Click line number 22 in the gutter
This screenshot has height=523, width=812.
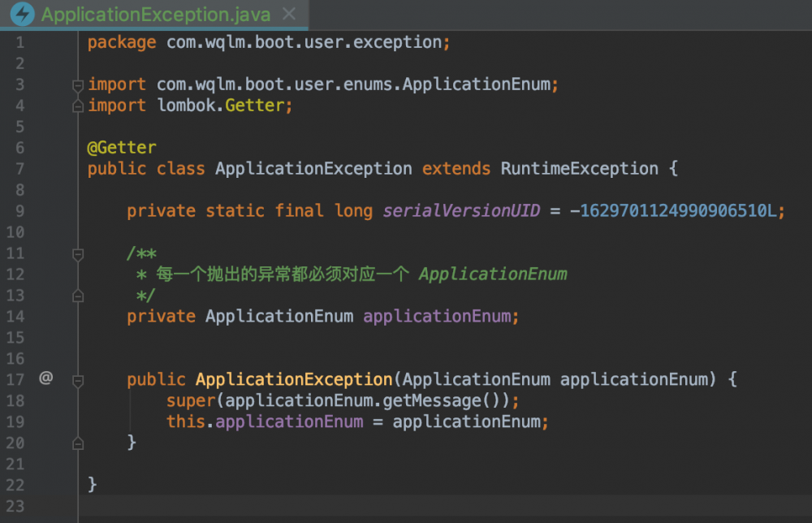(15, 485)
